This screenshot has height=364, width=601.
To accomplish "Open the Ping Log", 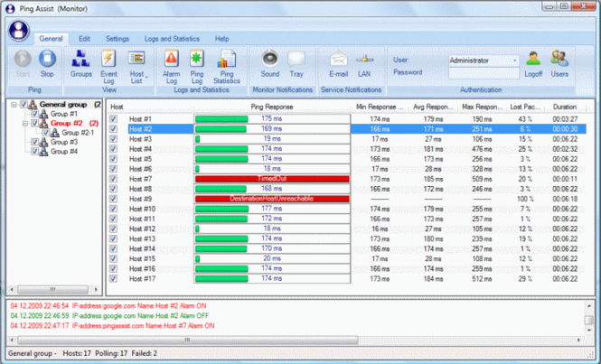I will click(197, 59).
